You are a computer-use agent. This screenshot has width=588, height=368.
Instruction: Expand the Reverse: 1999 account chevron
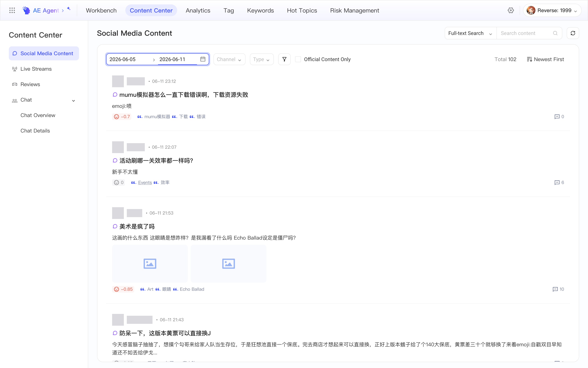576,11
